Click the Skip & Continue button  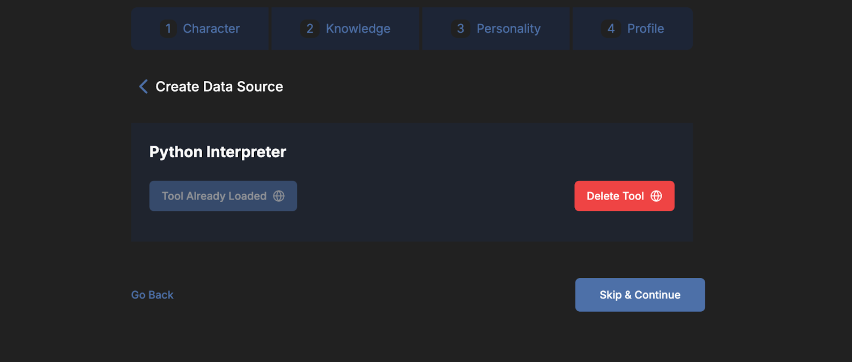pos(640,295)
